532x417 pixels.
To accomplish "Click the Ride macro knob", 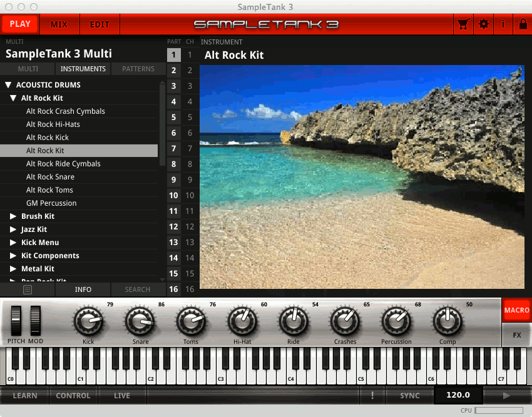I will (x=294, y=321).
